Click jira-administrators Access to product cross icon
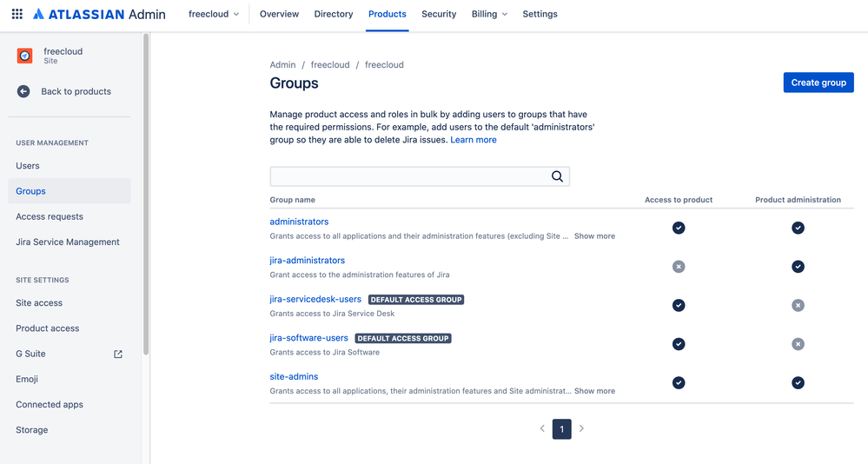The width and height of the screenshot is (868, 464). (x=679, y=267)
